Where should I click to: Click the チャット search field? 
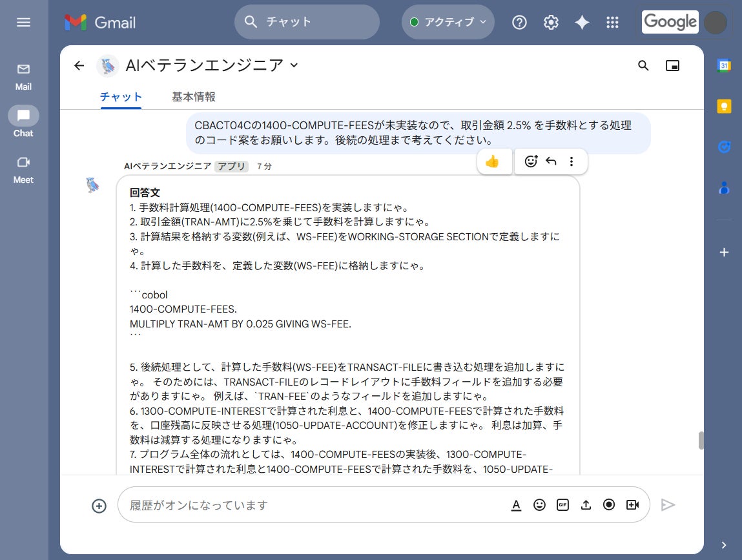tap(307, 22)
